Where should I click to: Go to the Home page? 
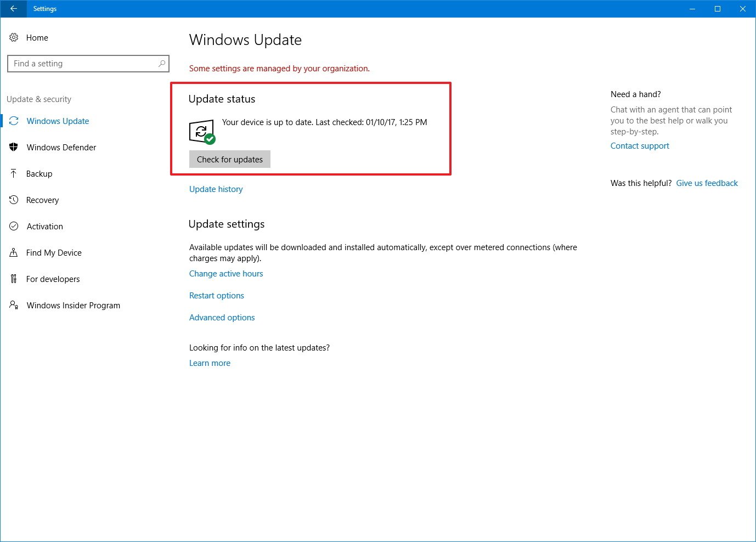[37, 37]
